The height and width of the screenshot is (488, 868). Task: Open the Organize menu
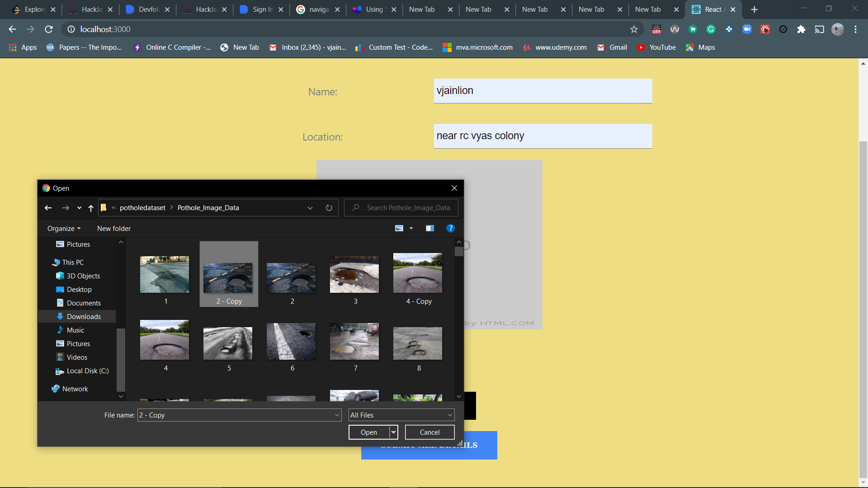coord(64,229)
